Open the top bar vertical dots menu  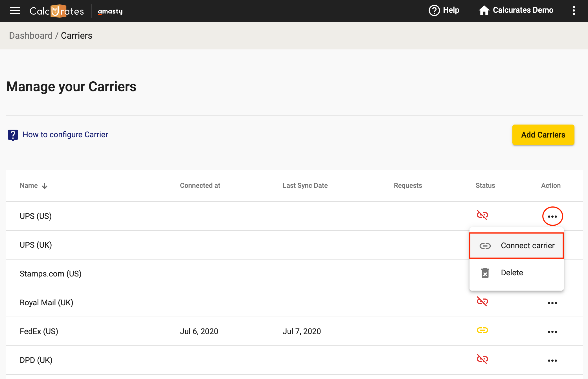(x=574, y=11)
